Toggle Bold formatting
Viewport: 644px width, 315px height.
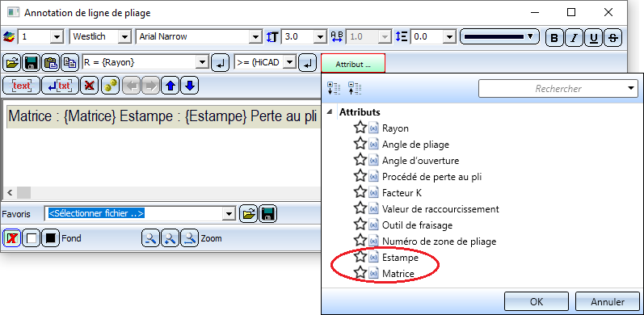tap(554, 38)
